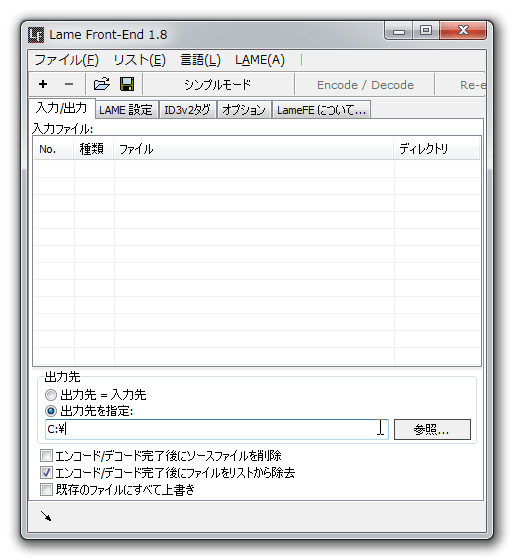Viewport: 514px width, 560px height.
Task: Open the リスト(E) menu
Action: (x=139, y=60)
